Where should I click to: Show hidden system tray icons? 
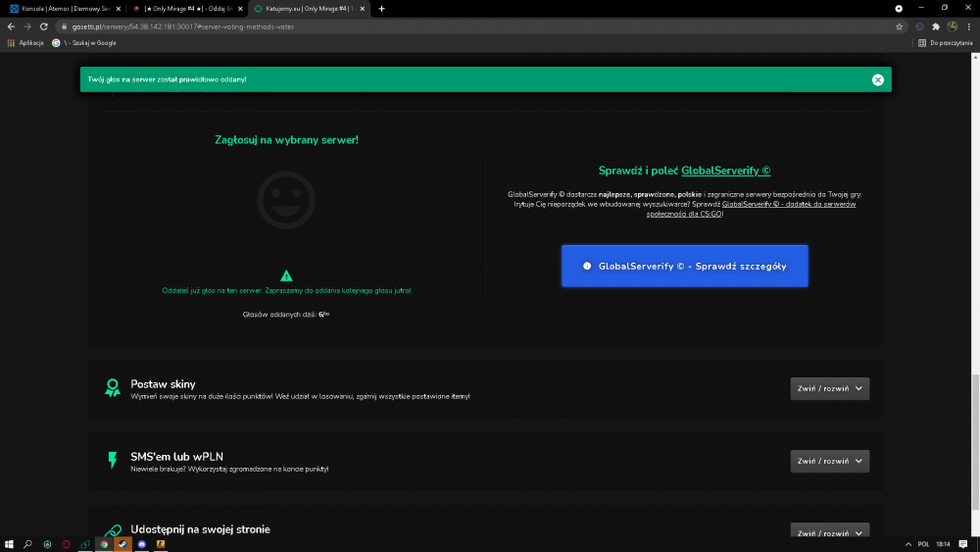point(908,544)
